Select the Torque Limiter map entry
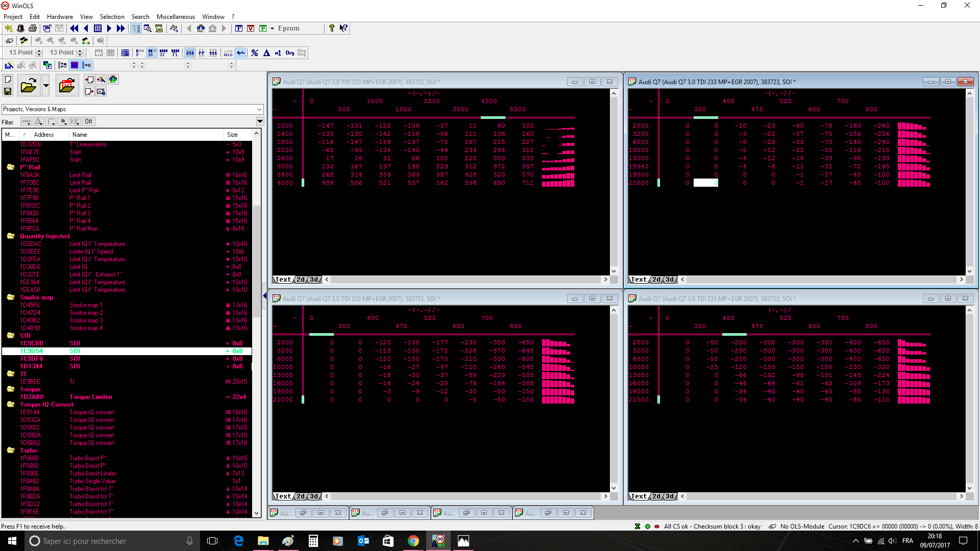Image resolution: width=980 pixels, height=551 pixels. click(91, 397)
